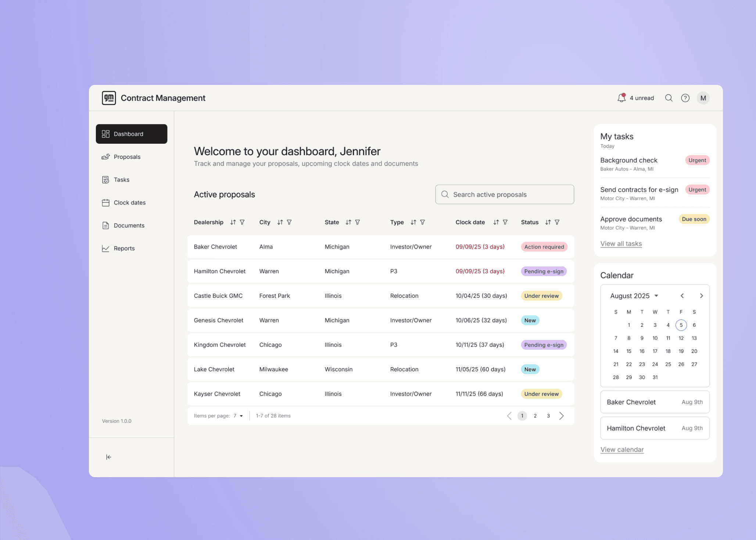
Task: Open the global search magnifier icon
Action: [669, 98]
